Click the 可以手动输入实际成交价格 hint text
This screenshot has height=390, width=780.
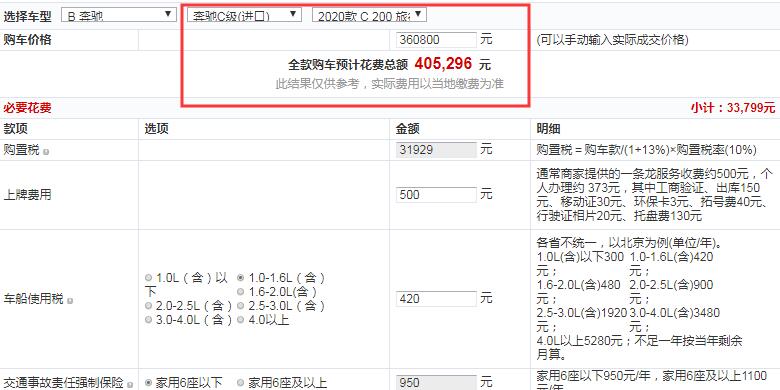(x=612, y=40)
